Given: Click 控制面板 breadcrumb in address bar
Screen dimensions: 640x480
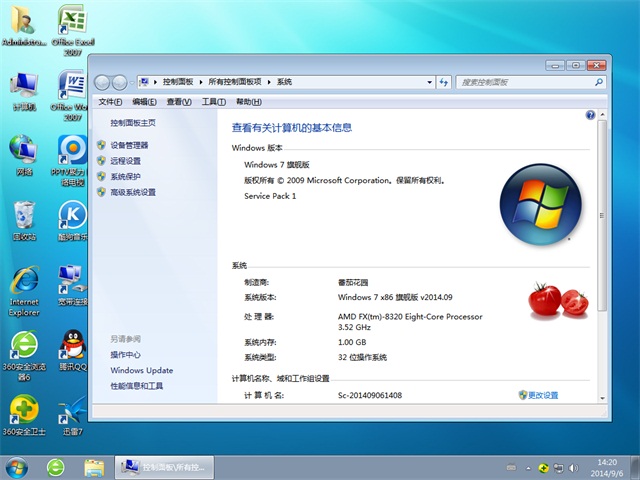Looking at the screenshot, I should pos(178,82).
